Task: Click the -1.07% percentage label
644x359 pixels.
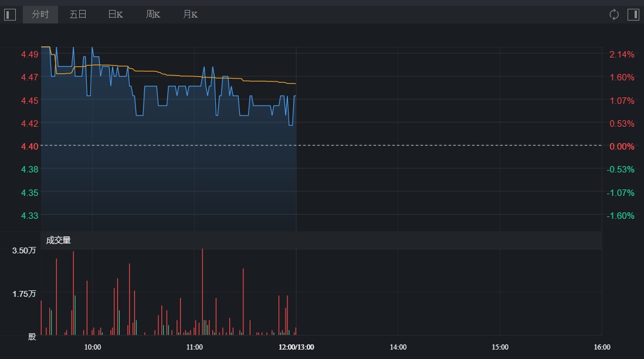Action: click(x=621, y=192)
